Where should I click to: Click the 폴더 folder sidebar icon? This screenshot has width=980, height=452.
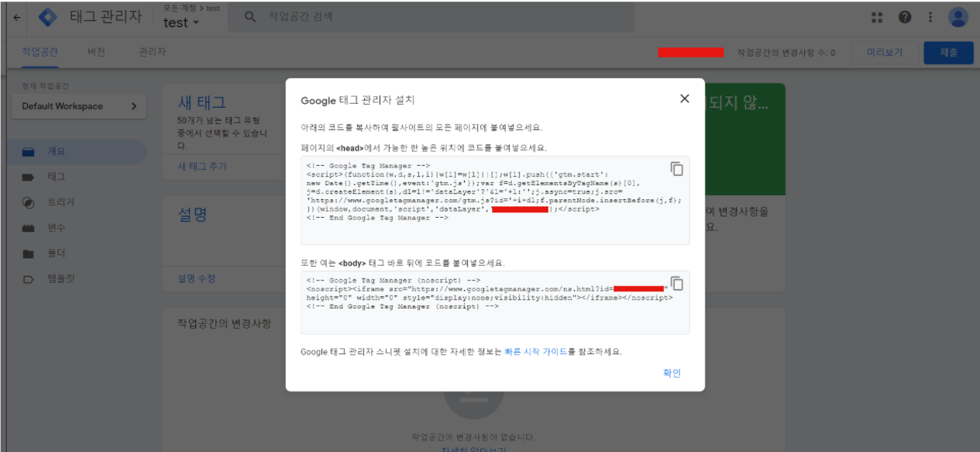29,254
